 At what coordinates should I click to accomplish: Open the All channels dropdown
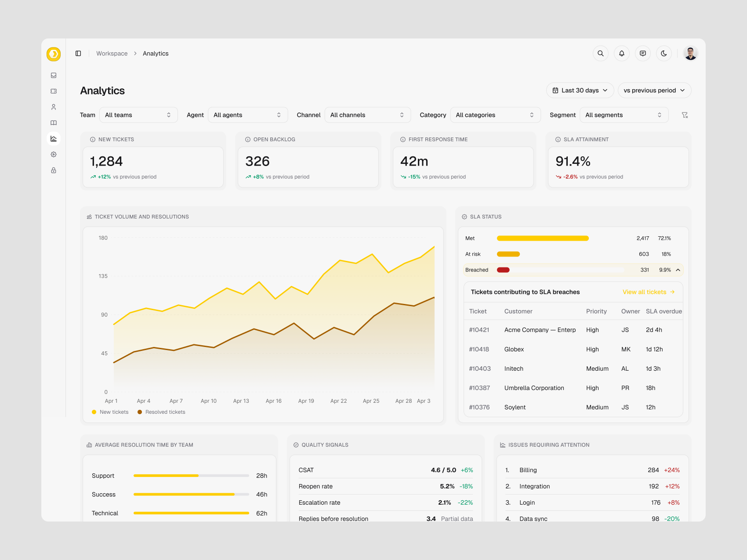point(368,115)
